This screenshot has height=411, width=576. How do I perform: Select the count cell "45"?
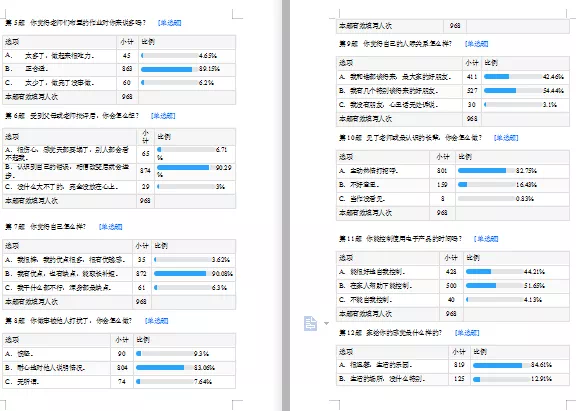tap(127, 56)
